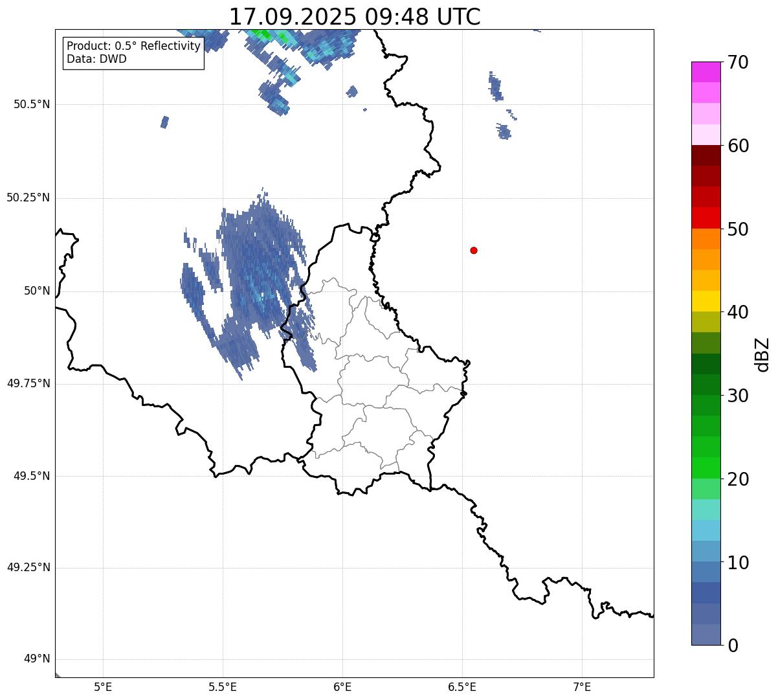Click the green high-reflectivity echo at the map's top edge
Image resolution: width=778 pixels, height=700 pixels.
point(262,33)
